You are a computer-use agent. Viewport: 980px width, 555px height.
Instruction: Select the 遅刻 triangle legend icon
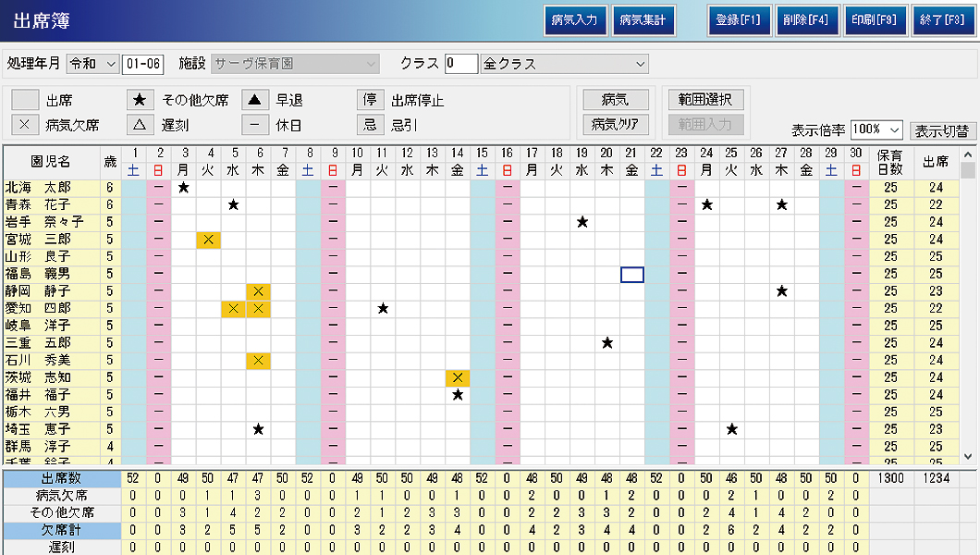pos(141,125)
